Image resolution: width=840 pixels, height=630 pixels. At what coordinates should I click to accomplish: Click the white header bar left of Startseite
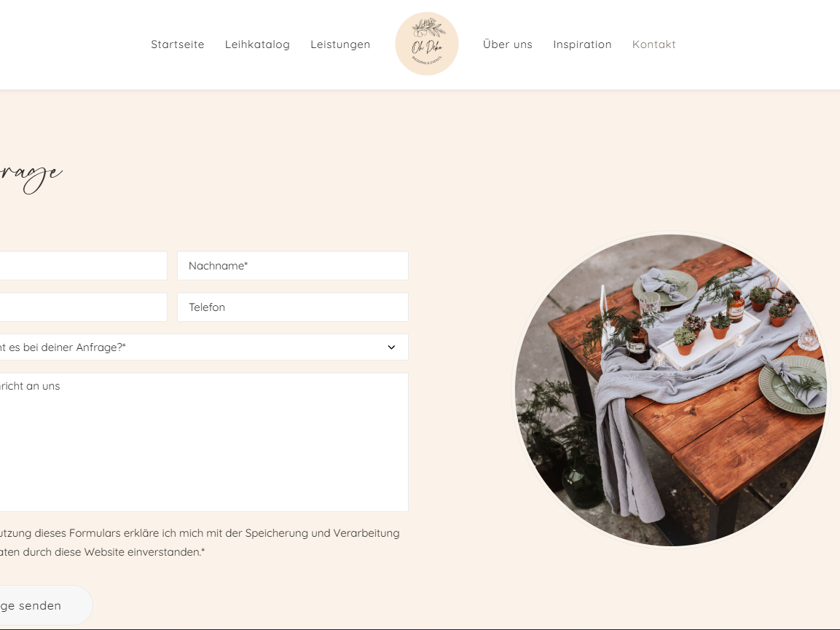pos(70,44)
